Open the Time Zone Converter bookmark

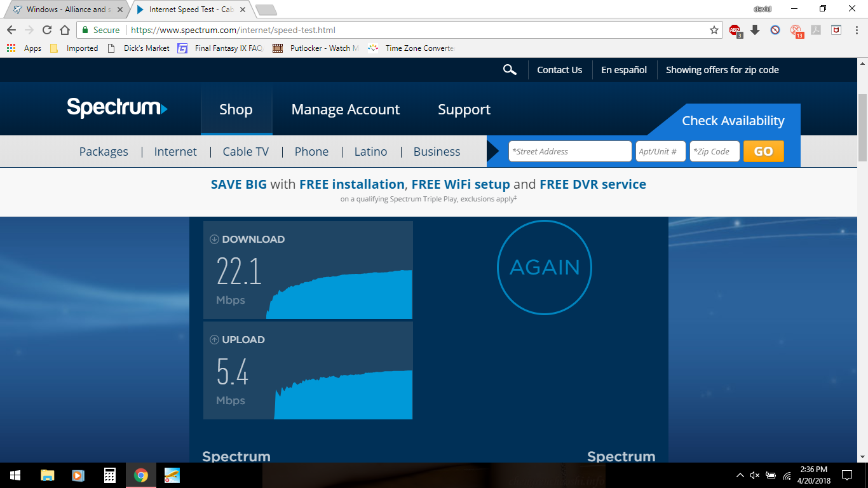412,48
